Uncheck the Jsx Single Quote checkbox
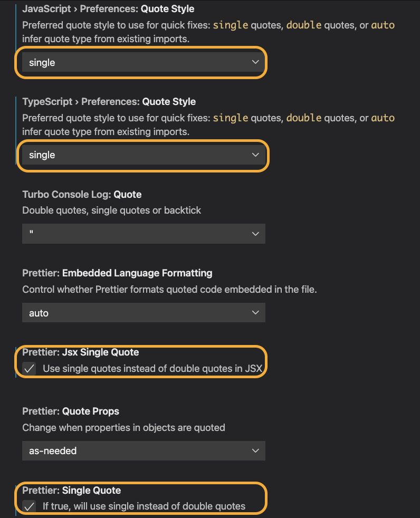 click(29, 368)
